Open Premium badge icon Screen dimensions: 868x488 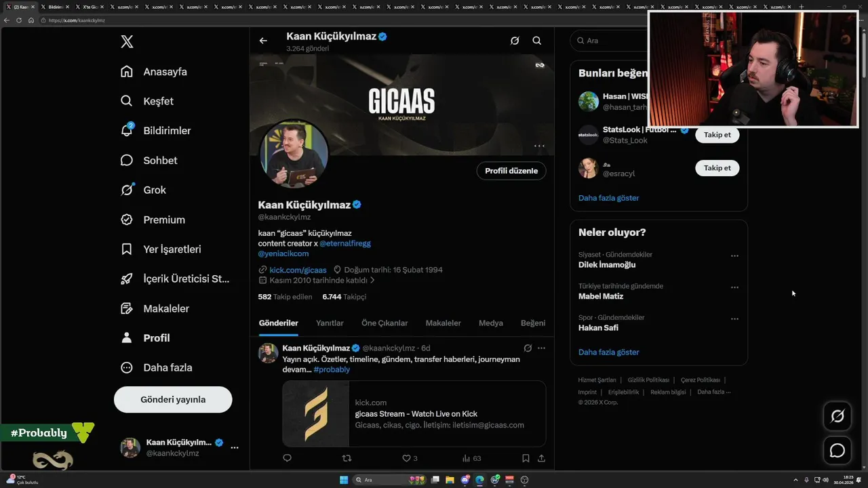click(x=127, y=220)
